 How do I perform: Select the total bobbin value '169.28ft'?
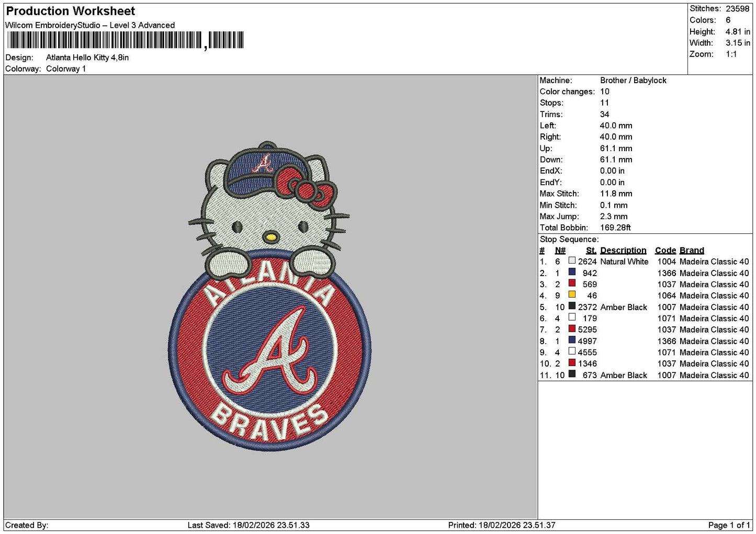coord(615,228)
